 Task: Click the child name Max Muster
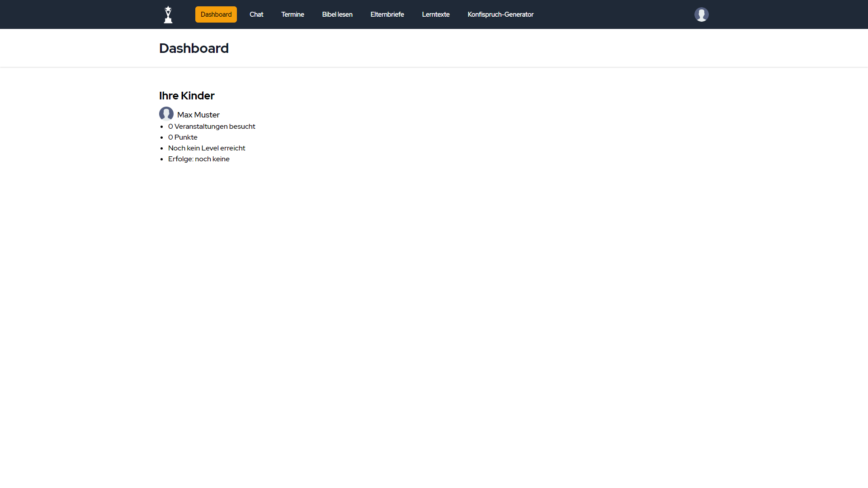coord(198,115)
